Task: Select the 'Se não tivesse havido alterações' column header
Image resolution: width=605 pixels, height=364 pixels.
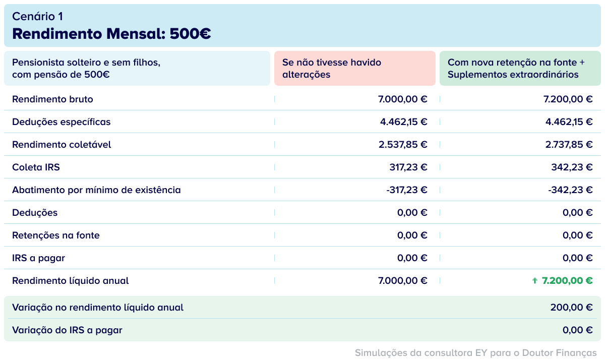Action: tap(354, 69)
